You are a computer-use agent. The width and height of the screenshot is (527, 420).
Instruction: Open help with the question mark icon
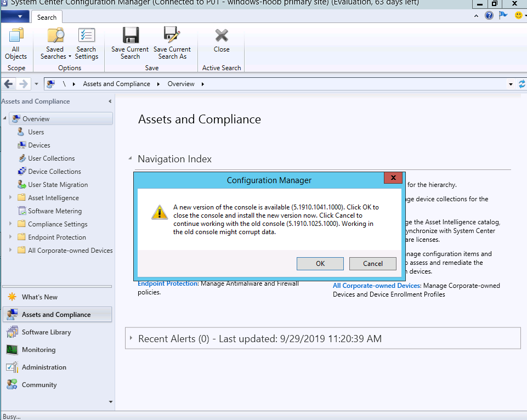[x=489, y=15]
